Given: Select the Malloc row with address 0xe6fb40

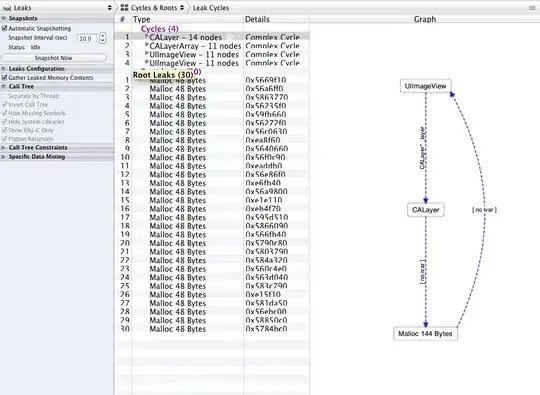Looking at the screenshot, I should tap(212, 183).
